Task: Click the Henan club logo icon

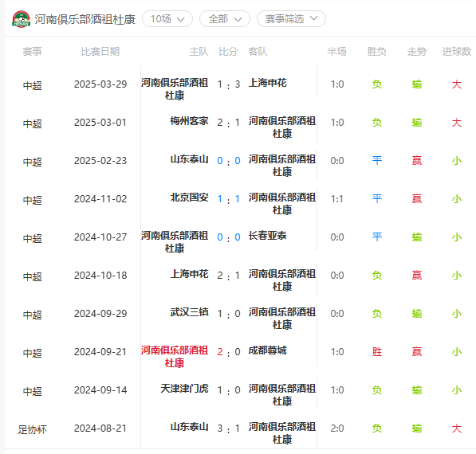Action: coord(22,19)
